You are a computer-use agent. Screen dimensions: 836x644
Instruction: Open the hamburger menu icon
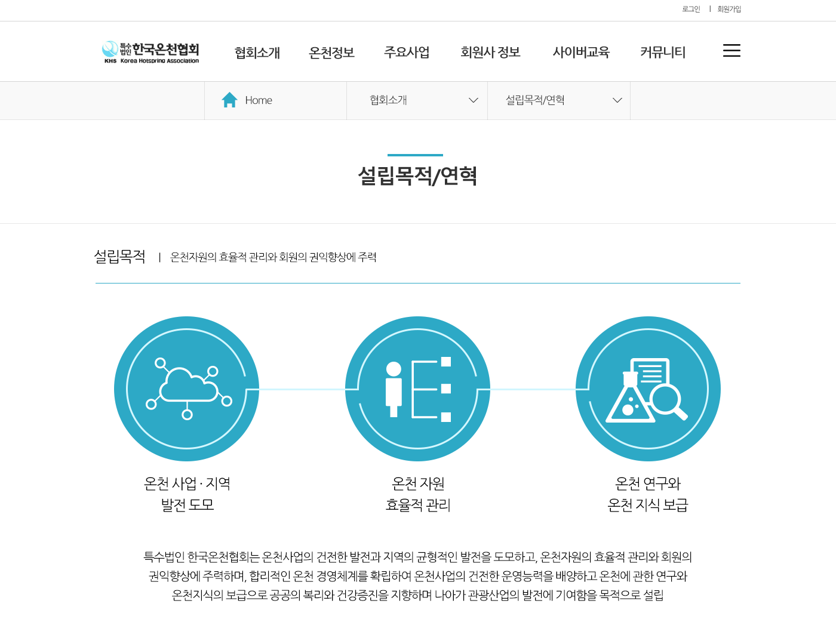click(x=731, y=51)
